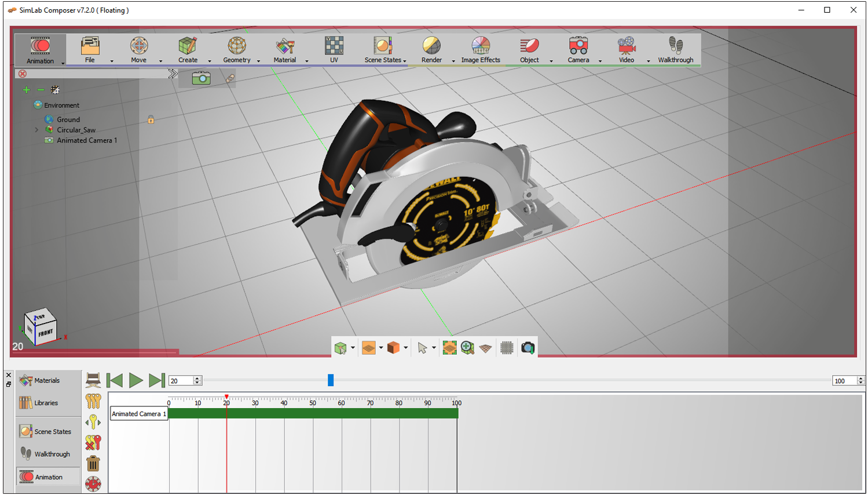Click the Camera toolbar icon
Viewport: 868px width, 495px height.
(578, 46)
